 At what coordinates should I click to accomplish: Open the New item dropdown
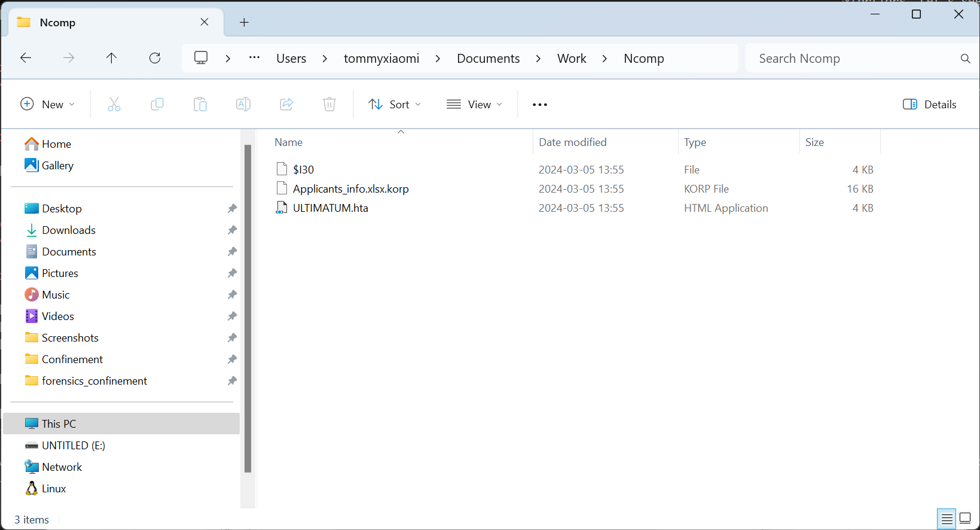[x=48, y=105]
